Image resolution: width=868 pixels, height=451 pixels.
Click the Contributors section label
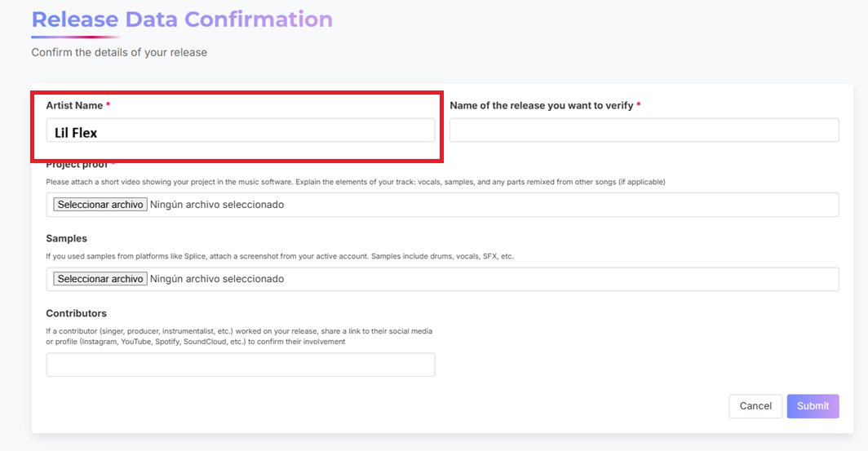[x=76, y=314]
